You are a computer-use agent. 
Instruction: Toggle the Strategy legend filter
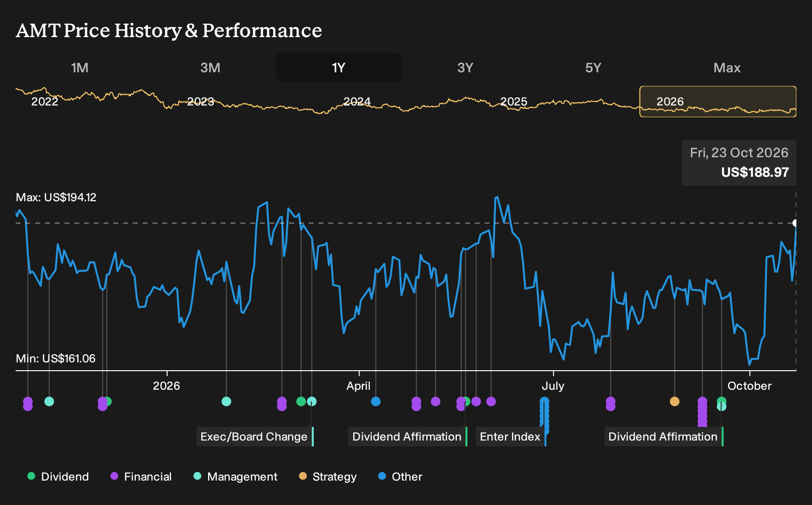[328, 477]
